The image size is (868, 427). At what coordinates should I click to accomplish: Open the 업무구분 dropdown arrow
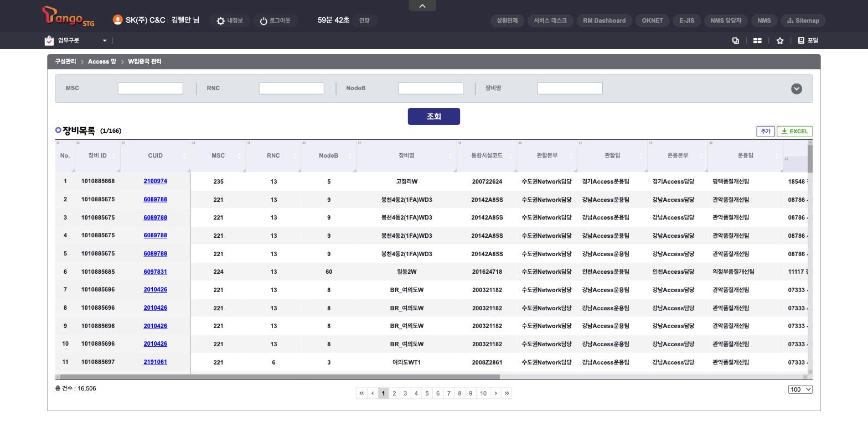point(104,40)
